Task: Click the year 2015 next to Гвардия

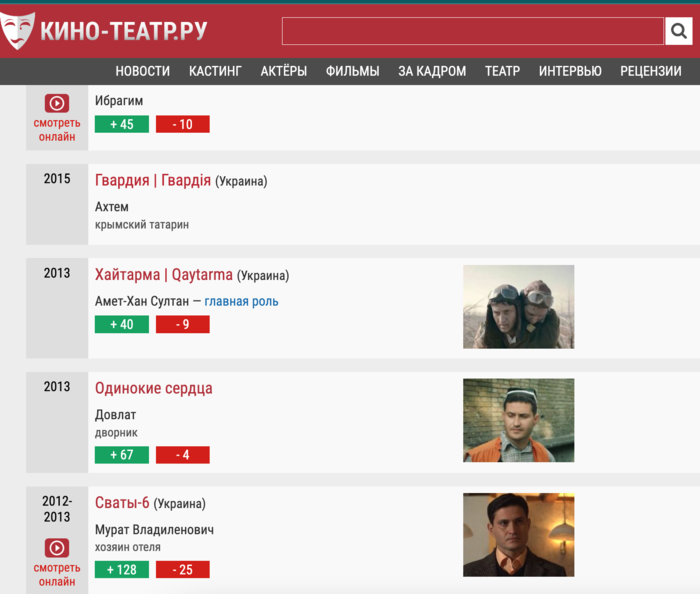Action: pos(57,179)
